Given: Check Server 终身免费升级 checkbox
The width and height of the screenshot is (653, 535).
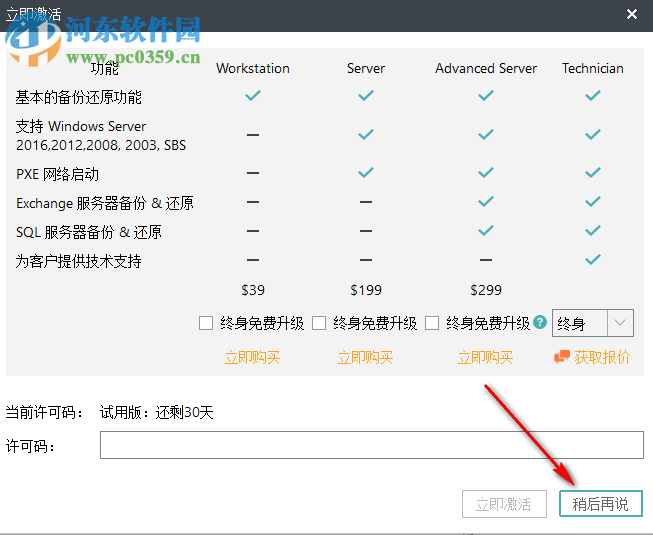Looking at the screenshot, I should coord(319,323).
